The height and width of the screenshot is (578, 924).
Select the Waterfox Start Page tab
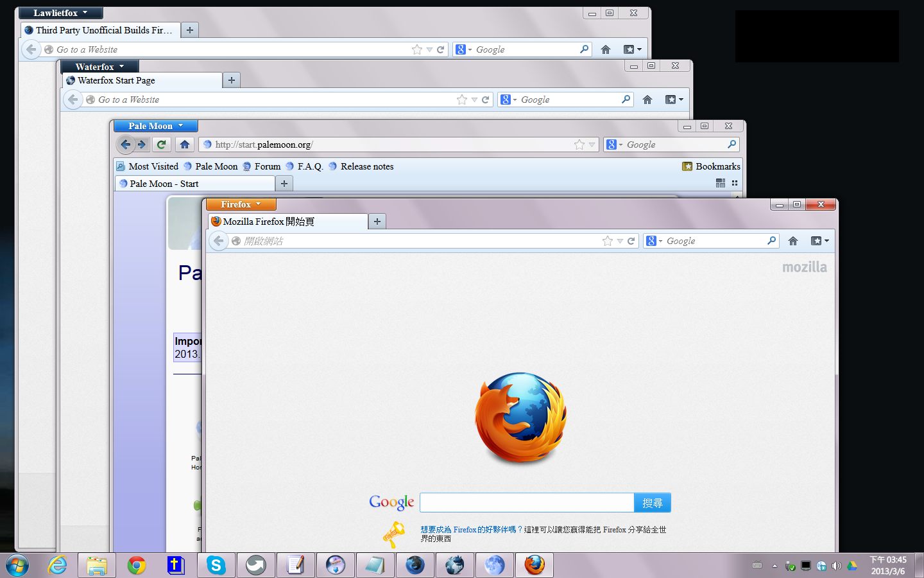[x=142, y=80]
